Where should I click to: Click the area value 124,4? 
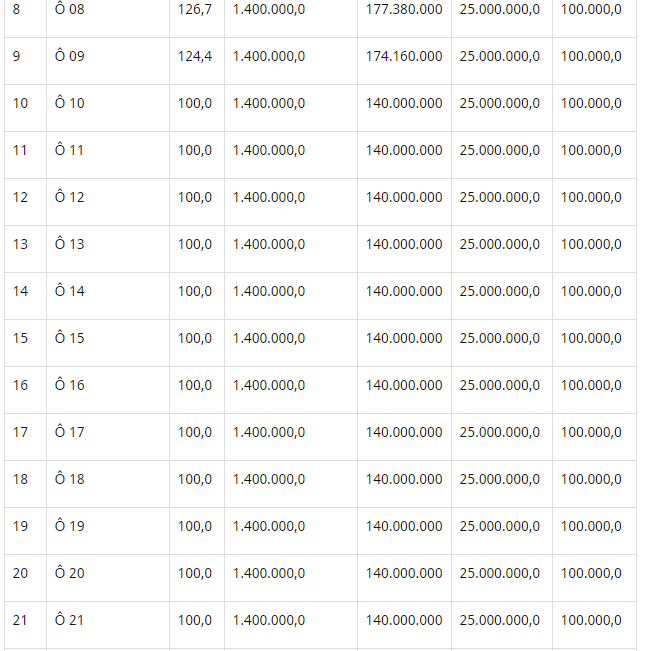click(x=195, y=56)
